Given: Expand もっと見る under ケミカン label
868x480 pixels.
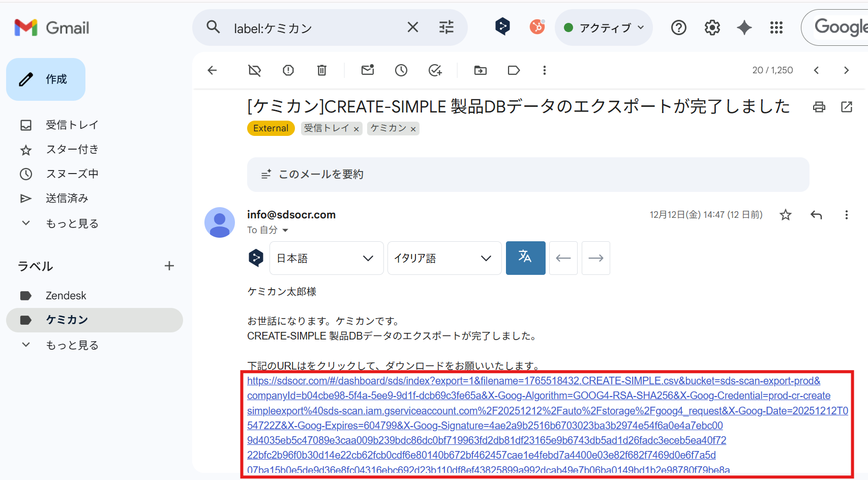Looking at the screenshot, I should 72,345.
